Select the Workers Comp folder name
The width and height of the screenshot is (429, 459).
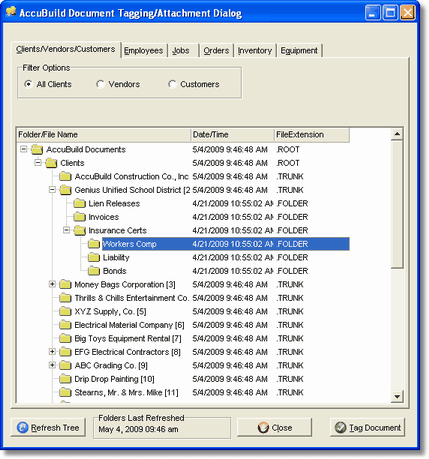(x=130, y=244)
